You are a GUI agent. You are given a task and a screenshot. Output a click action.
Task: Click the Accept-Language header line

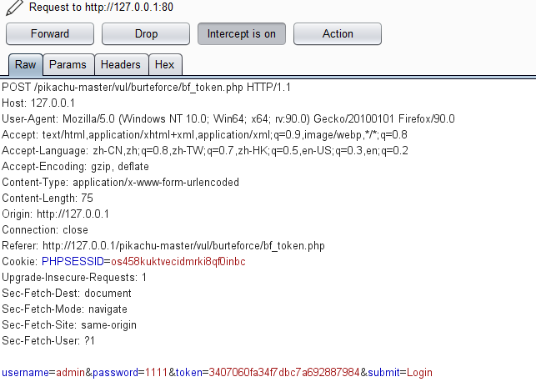pyautogui.click(x=205, y=151)
